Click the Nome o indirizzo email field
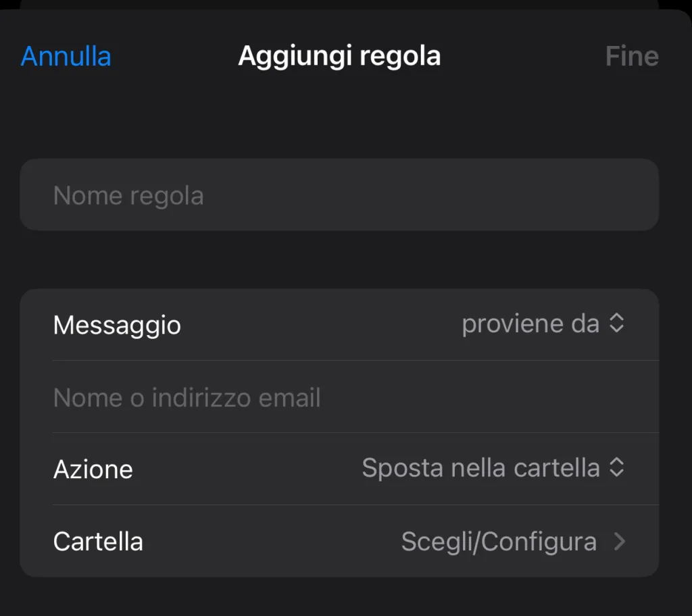This screenshot has height=616, width=692. coord(338,398)
